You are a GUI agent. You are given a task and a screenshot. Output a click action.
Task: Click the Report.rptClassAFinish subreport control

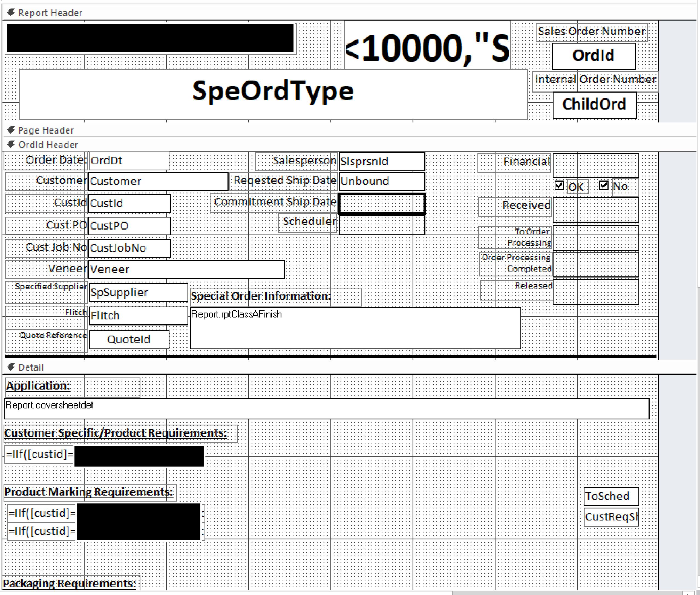[355, 328]
